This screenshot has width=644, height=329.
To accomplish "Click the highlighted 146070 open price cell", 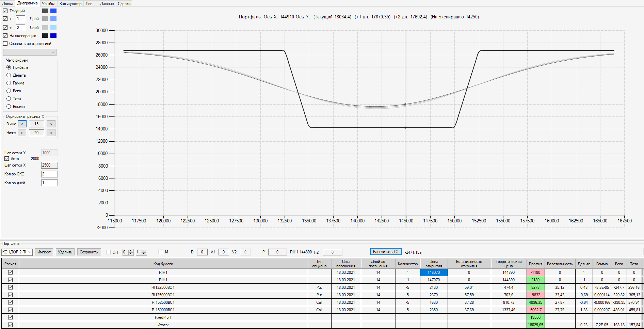I will pos(434,272).
